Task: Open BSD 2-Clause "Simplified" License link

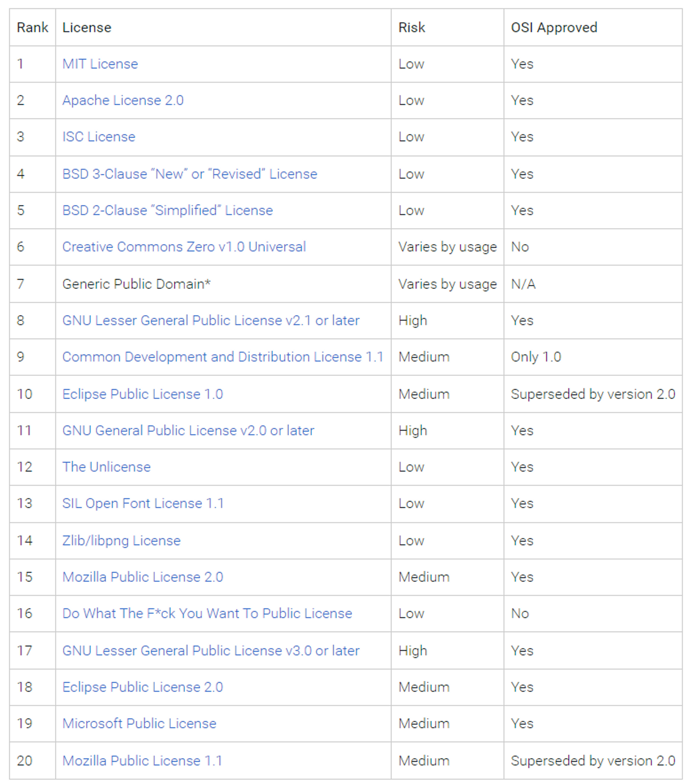Action: (x=168, y=210)
